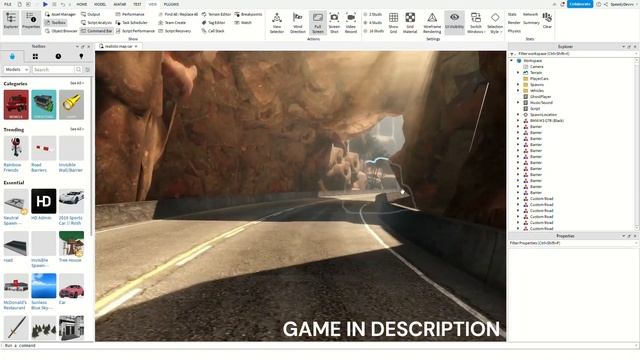
Task: Click the Collaborate button
Action: tap(580, 4)
